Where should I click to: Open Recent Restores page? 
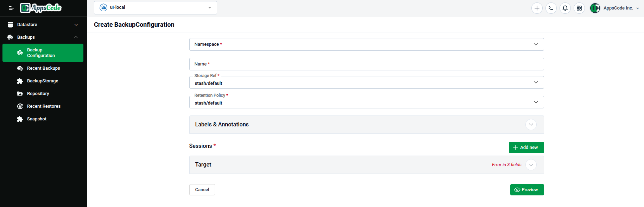point(43,106)
